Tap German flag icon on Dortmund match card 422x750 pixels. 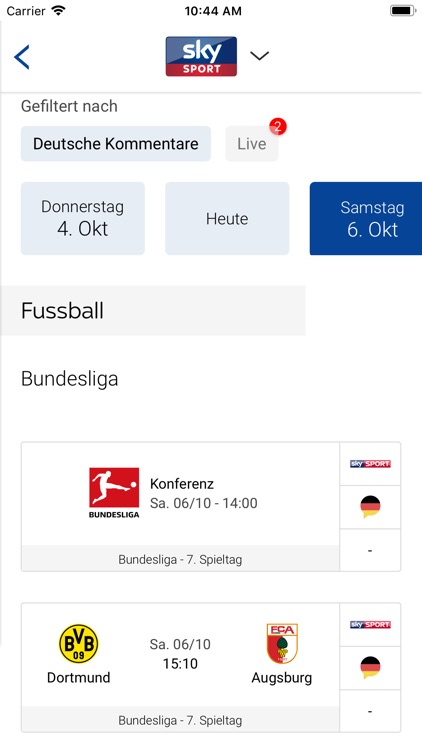pos(370,667)
